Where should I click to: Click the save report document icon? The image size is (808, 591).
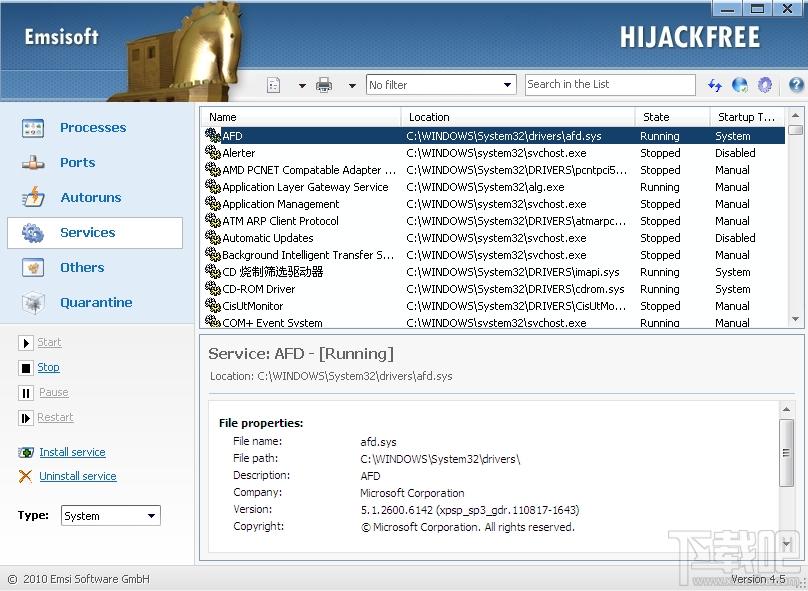point(274,85)
